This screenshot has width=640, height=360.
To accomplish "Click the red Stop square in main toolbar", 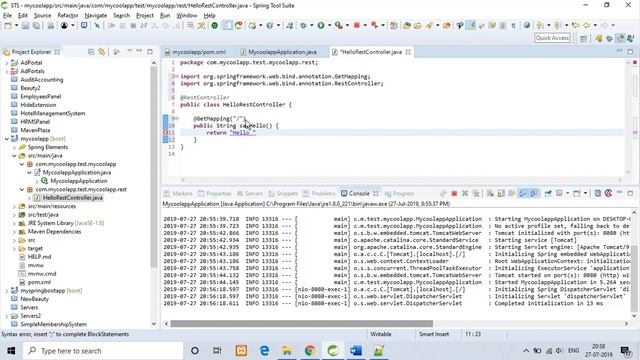I will click(356, 26).
